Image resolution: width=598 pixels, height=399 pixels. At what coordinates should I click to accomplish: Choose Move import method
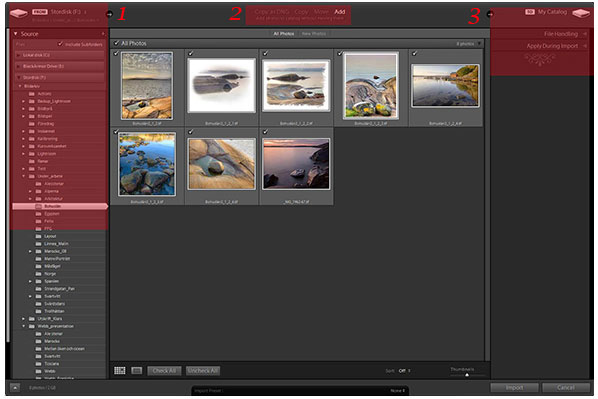(321, 12)
